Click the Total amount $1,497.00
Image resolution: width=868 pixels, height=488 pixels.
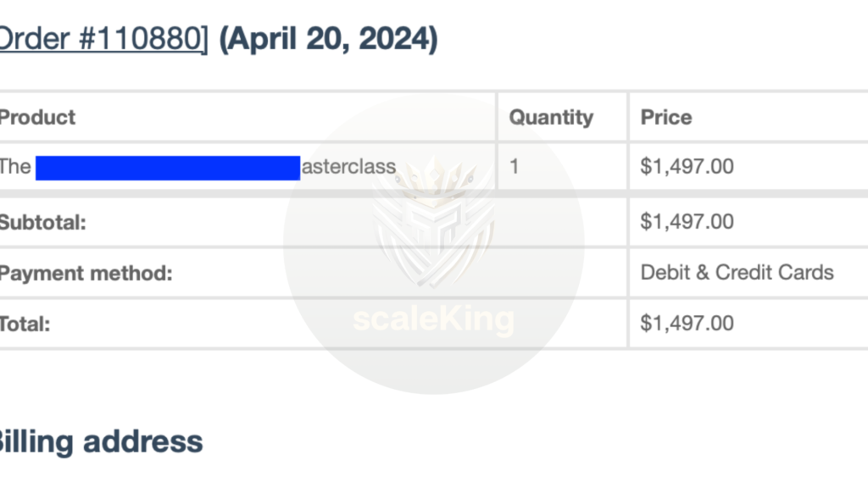687,323
